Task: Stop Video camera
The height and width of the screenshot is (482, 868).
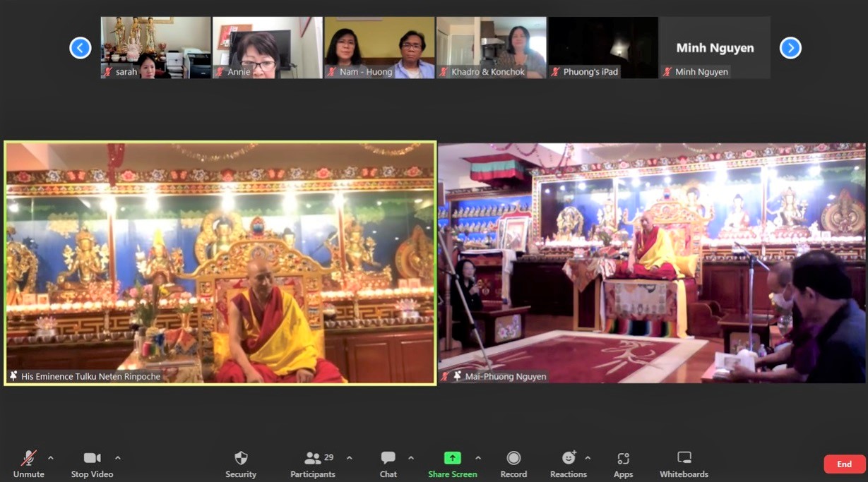Action: point(92,464)
